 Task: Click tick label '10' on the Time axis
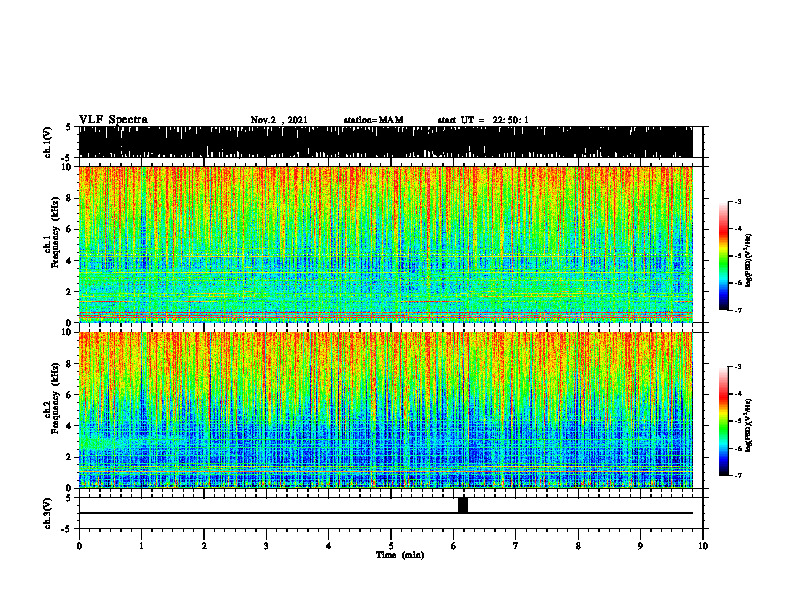pos(703,546)
